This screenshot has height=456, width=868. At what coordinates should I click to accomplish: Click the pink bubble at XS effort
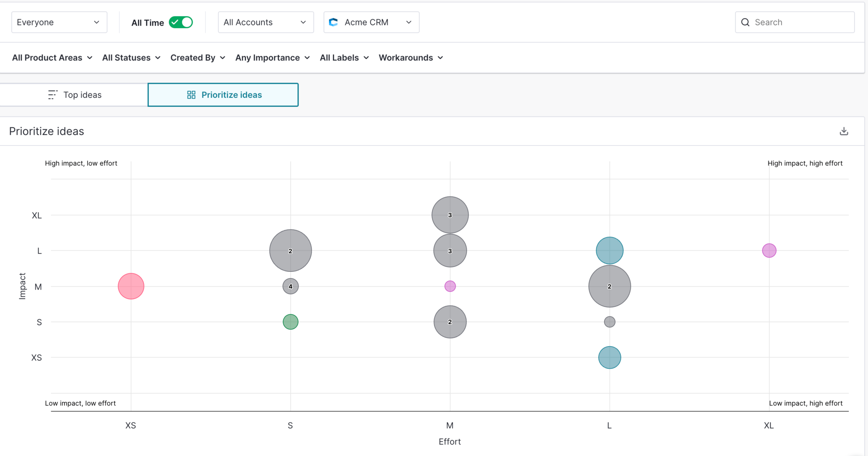(131, 286)
